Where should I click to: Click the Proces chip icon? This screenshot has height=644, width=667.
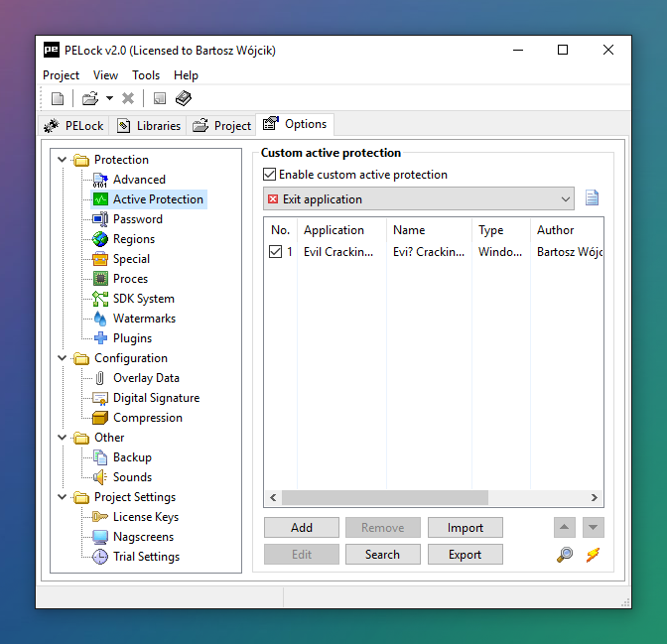[x=100, y=279]
